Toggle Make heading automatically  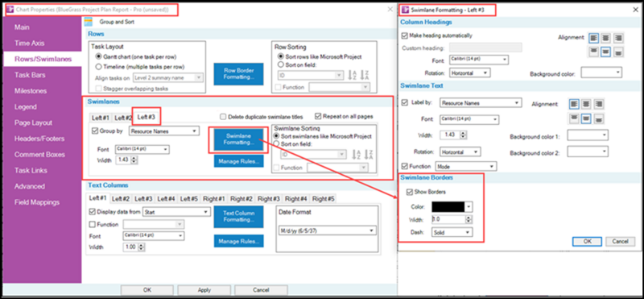coord(405,35)
